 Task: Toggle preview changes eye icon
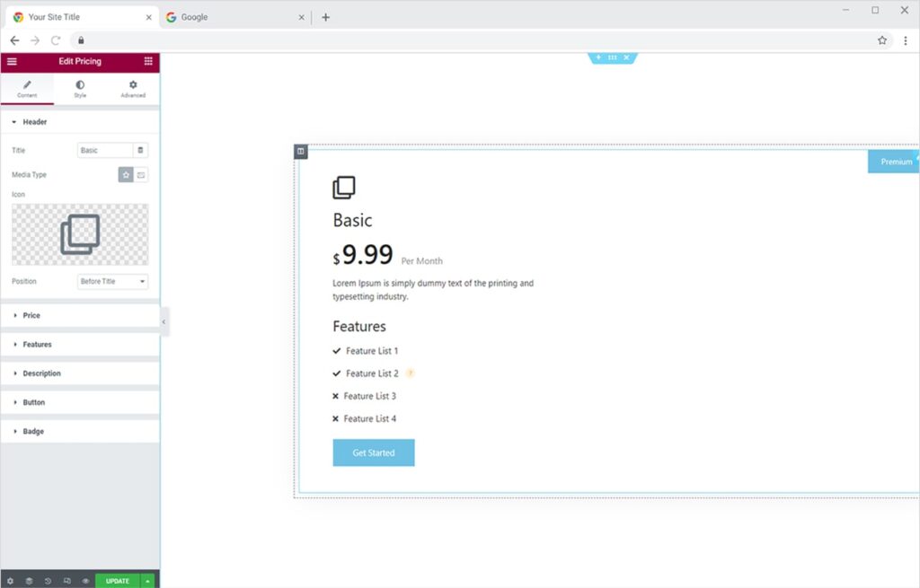(x=85, y=581)
